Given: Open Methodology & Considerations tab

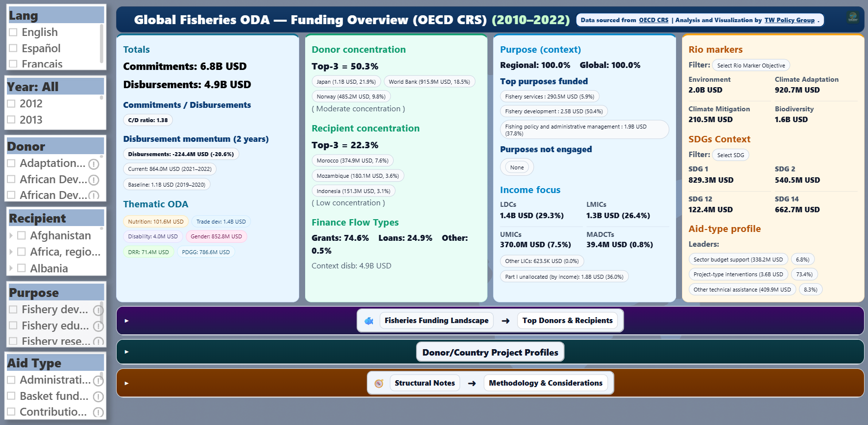Looking at the screenshot, I should click(546, 383).
